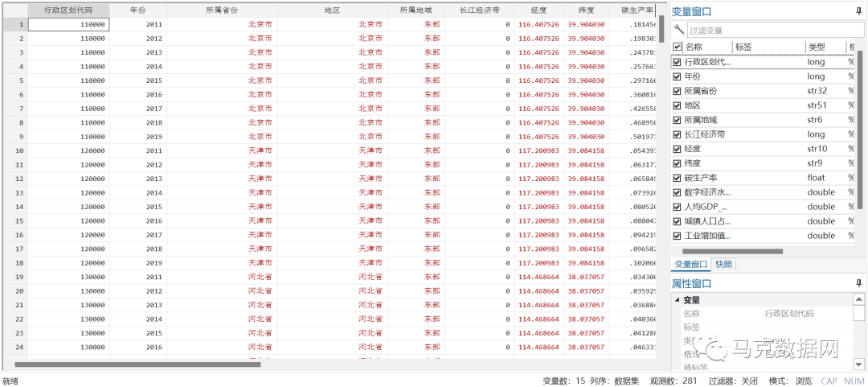Collapse the 变量 section in 属性窗口
The height and width of the screenshot is (387, 868).
(677, 300)
